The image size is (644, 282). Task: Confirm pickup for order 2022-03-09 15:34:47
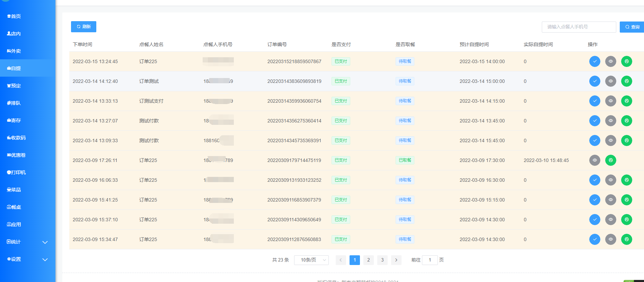[594, 239]
